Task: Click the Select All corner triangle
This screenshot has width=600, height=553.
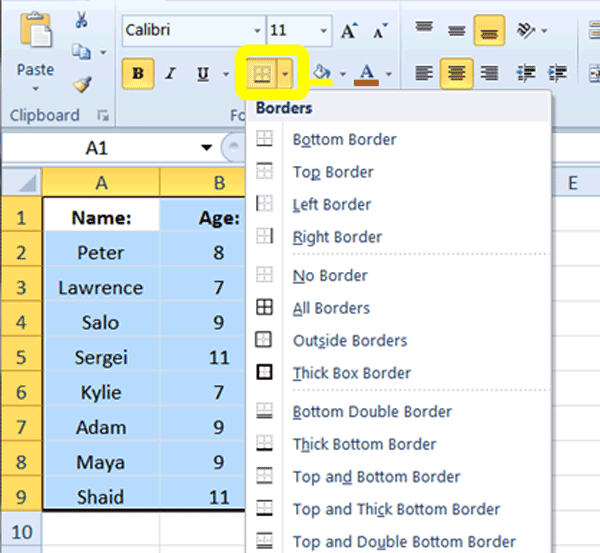Action: click(22, 183)
